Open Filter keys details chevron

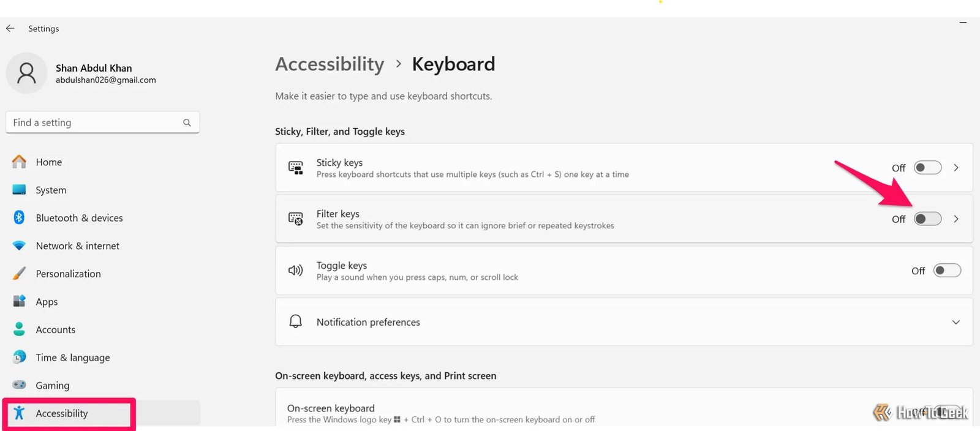[956, 219]
